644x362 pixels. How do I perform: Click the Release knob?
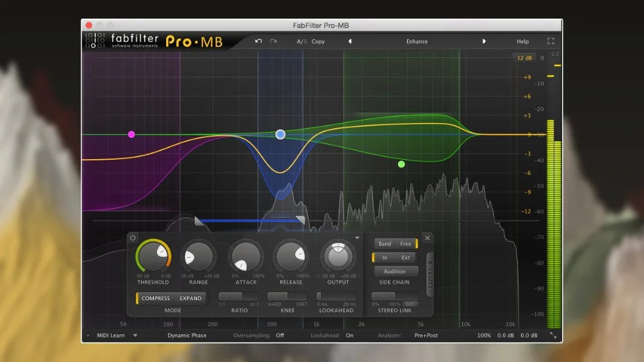click(291, 256)
